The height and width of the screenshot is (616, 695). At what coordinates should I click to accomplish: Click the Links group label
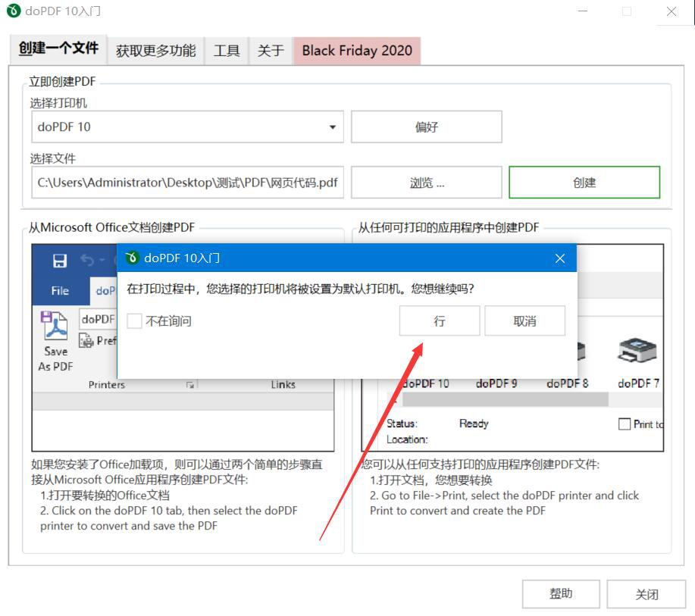(x=283, y=385)
